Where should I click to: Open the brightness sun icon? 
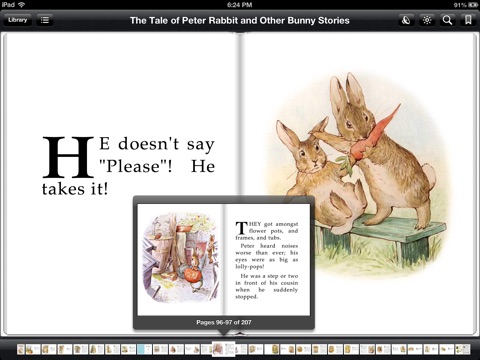(x=427, y=20)
